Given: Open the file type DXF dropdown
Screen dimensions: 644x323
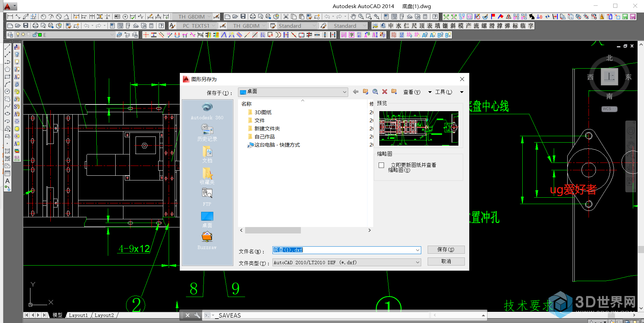Looking at the screenshot, I should pos(347,263).
